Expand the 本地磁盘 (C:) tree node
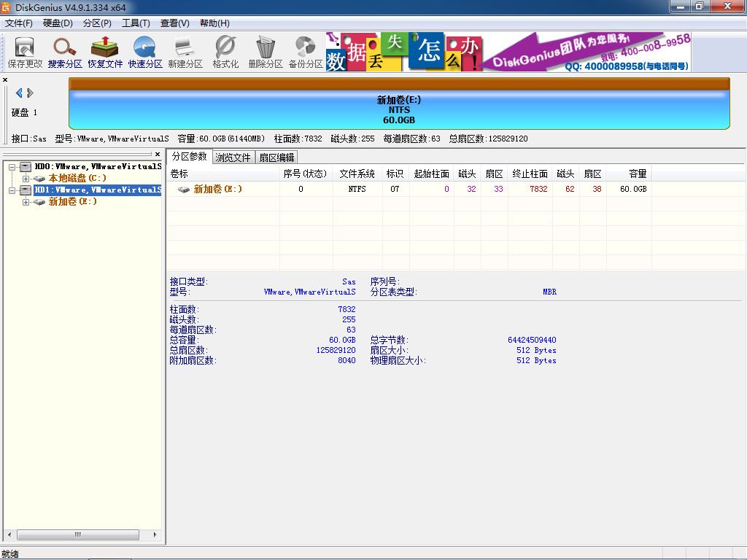The image size is (747, 560). coord(26,179)
